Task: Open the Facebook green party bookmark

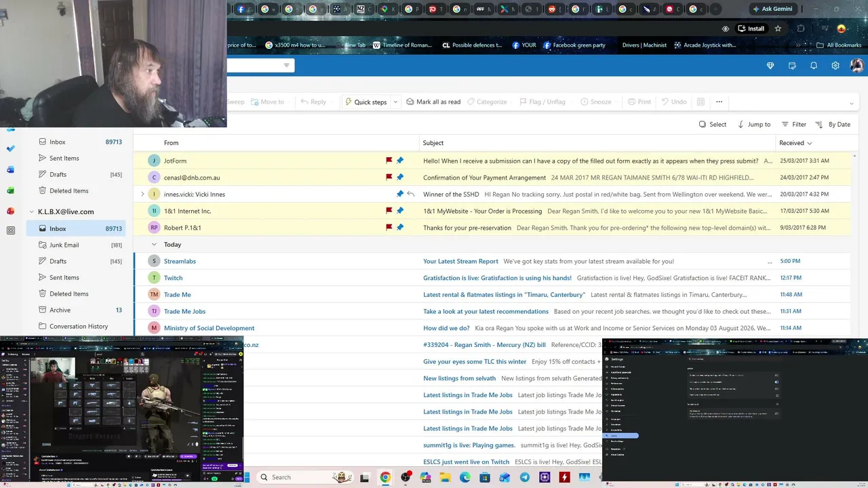Action: point(574,45)
